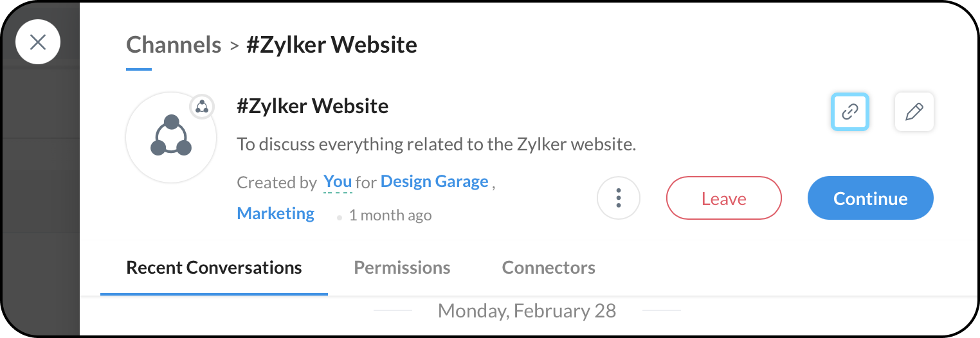
Task: Click the large channel avatar image
Action: pyautogui.click(x=171, y=138)
